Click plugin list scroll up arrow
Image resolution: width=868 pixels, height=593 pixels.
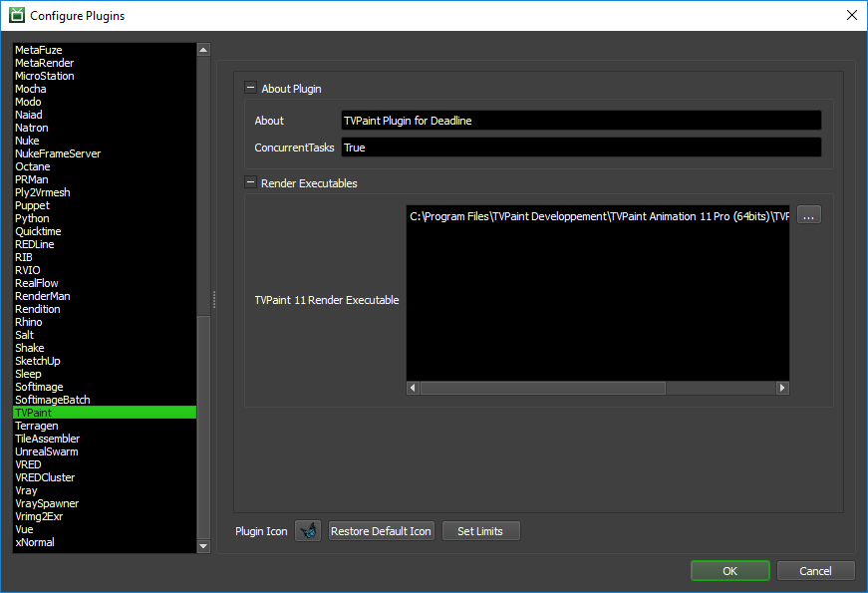(x=203, y=50)
